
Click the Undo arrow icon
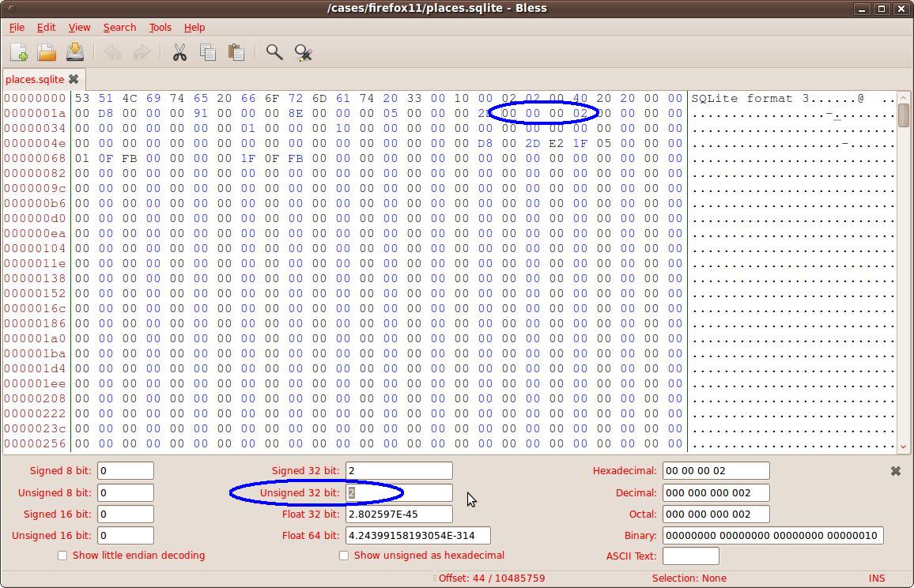pyautogui.click(x=112, y=53)
